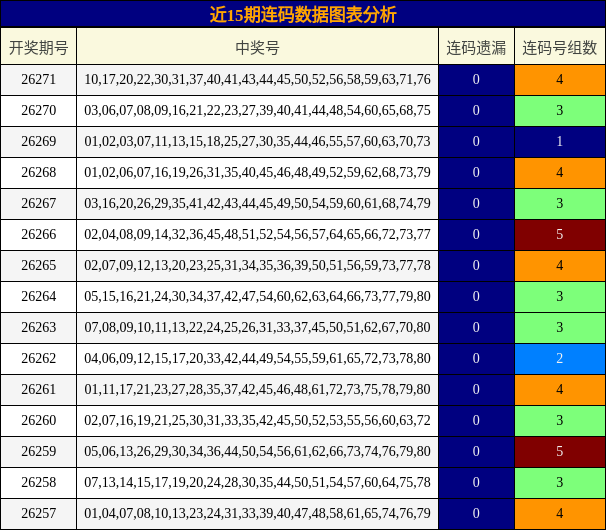
Task: Click orange group count 4 for 26261
Action: [x=560, y=389]
